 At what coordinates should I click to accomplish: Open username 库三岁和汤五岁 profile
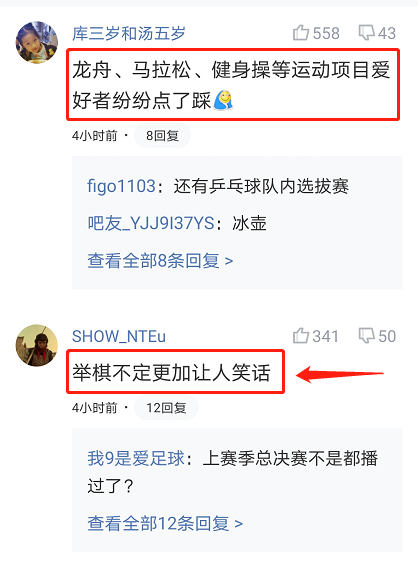129,34
